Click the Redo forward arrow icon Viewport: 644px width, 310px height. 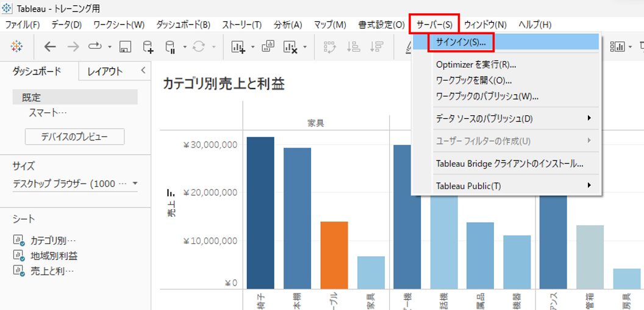(73, 47)
